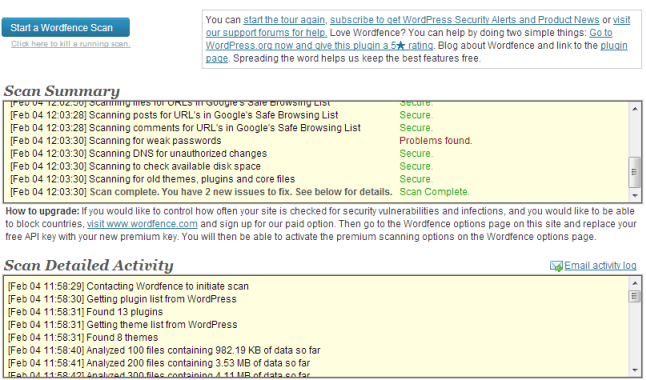Click the Email activity log link

pyautogui.click(x=600, y=266)
